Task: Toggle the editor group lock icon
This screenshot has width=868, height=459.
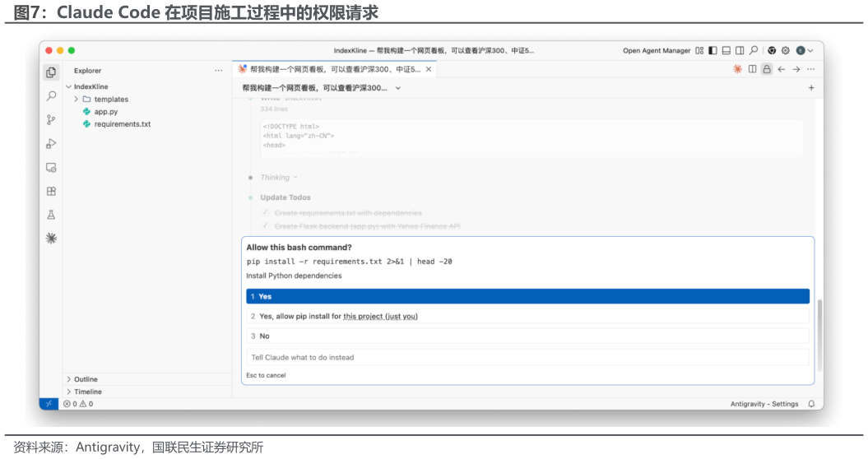Action: point(767,69)
